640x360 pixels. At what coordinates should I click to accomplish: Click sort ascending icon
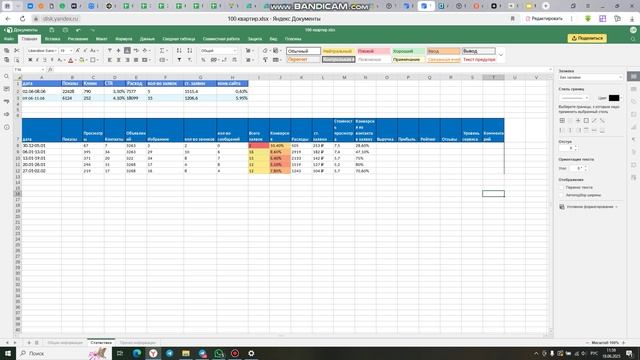click(179, 51)
